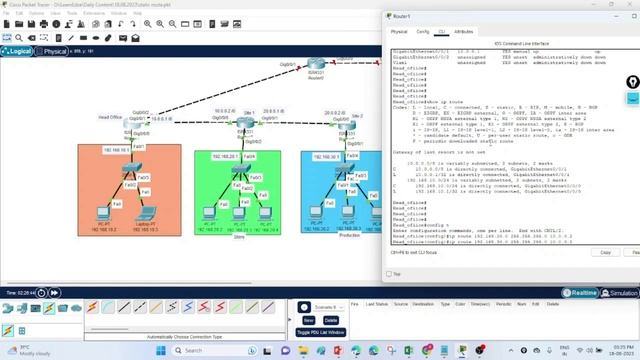Open the Extensions menu

coord(94,13)
